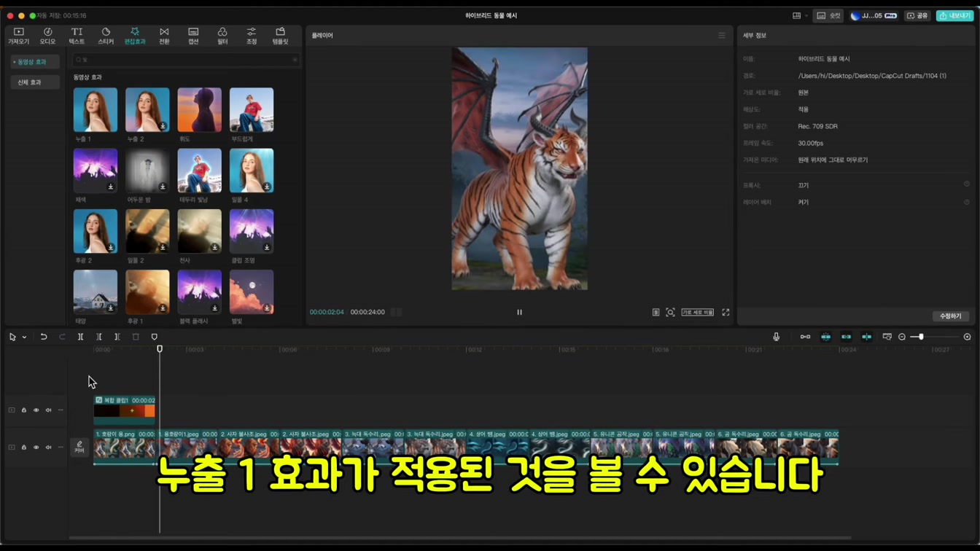
Task: Toggle the preview quality compare icon
Action: (x=656, y=312)
